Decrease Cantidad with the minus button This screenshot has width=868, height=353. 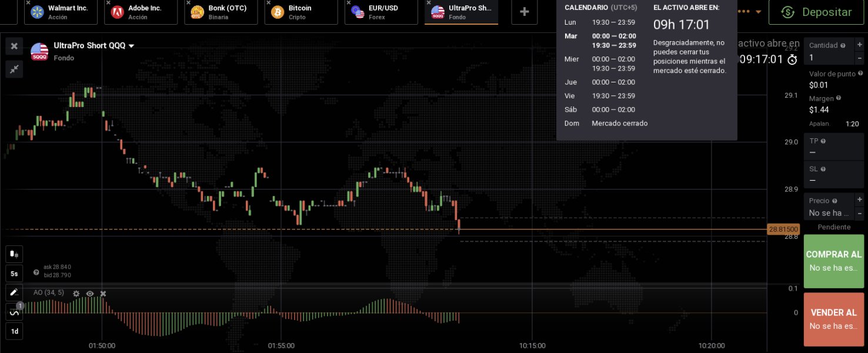(860, 58)
